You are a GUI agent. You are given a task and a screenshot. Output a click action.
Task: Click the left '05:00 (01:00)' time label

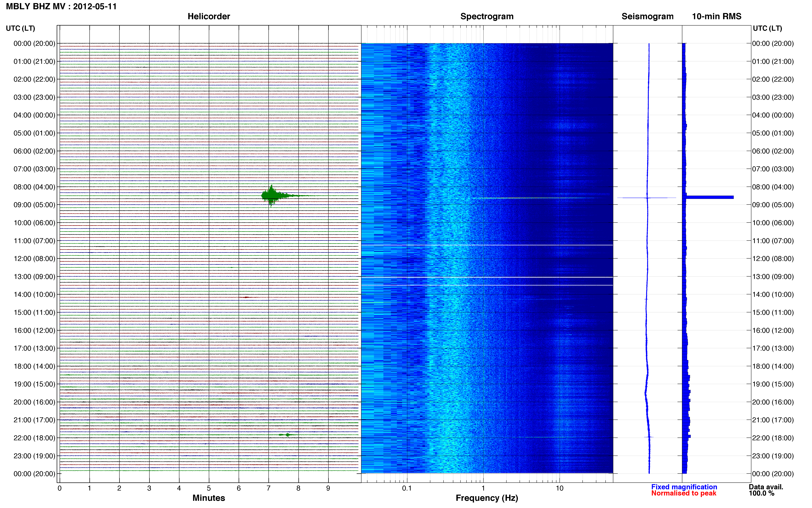34,133
